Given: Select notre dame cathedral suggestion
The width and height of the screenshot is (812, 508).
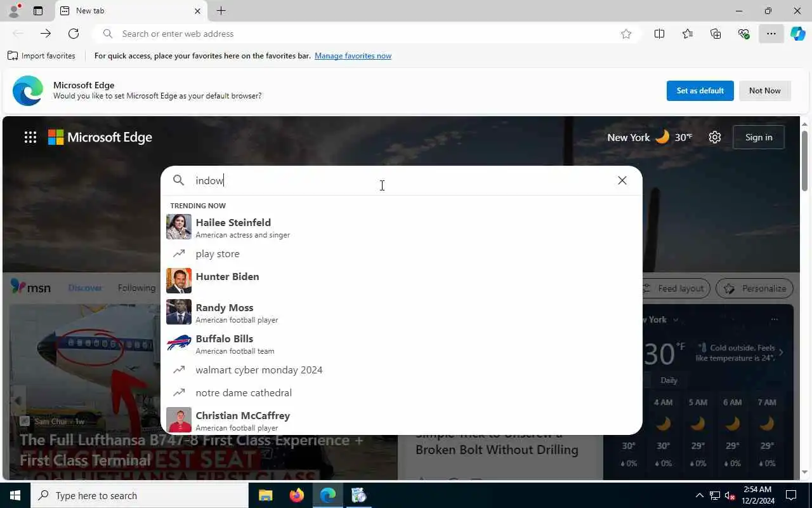Looking at the screenshot, I should coord(401,392).
